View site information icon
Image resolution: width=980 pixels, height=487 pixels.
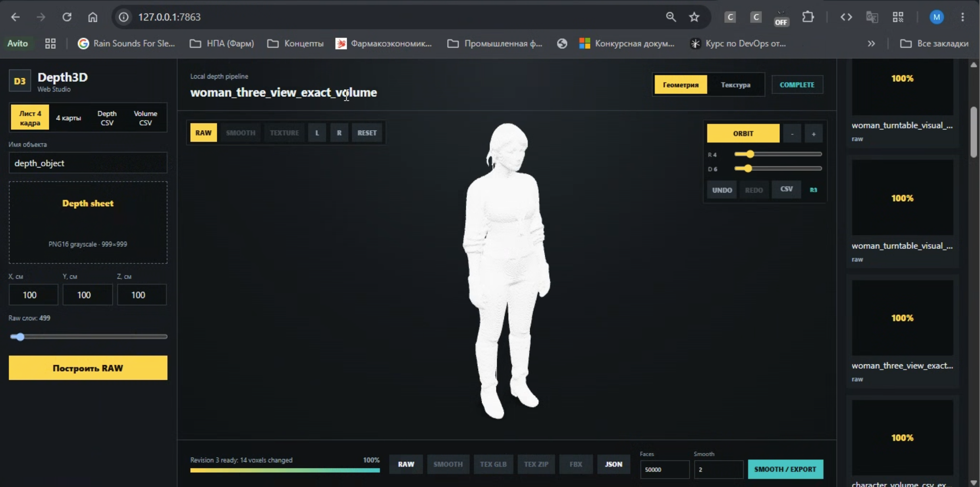(124, 17)
